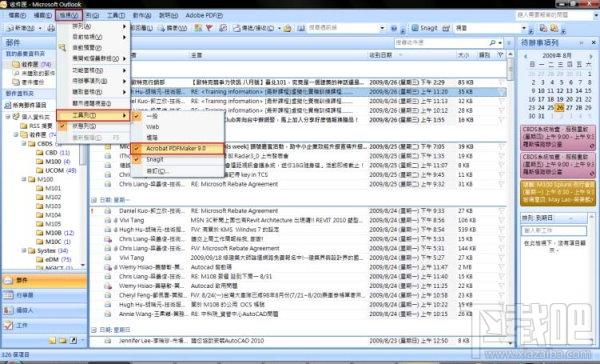Viewport: 600px width, 364px height.
Task: Open the address book search dropdown arrow
Action: (x=382, y=28)
